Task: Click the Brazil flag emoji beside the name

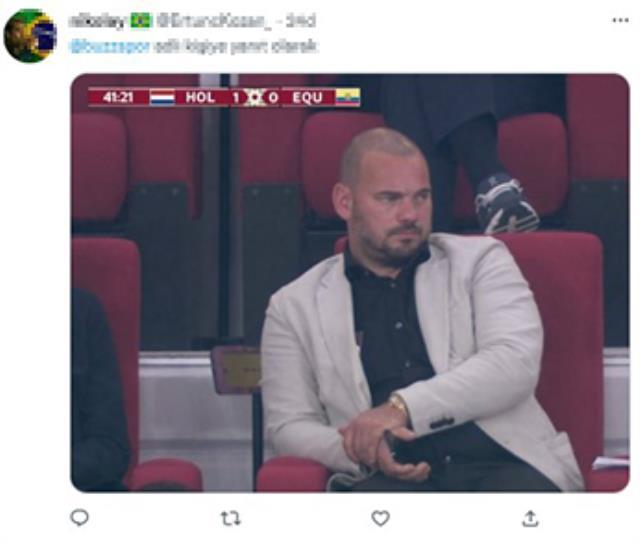Action: pos(141,21)
